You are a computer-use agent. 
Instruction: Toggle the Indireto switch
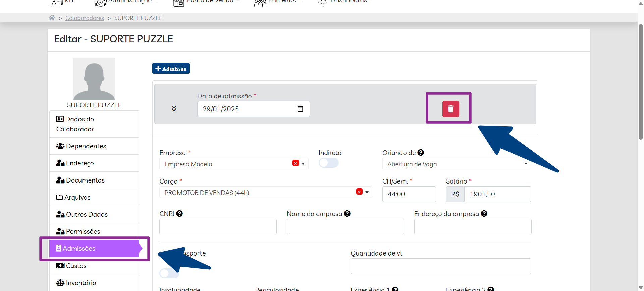coord(328,163)
